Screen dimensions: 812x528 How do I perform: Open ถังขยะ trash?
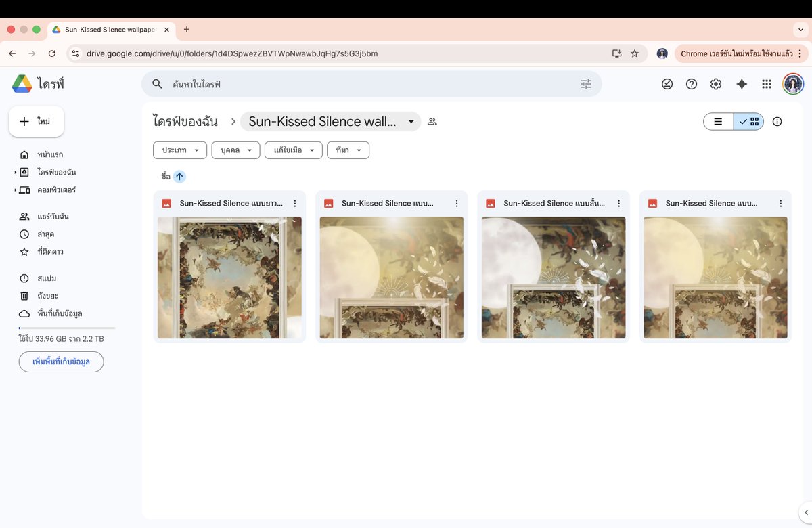[x=47, y=296]
